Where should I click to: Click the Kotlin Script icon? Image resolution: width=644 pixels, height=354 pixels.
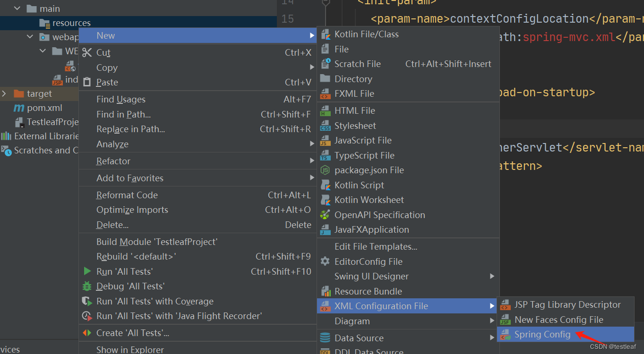(x=325, y=185)
